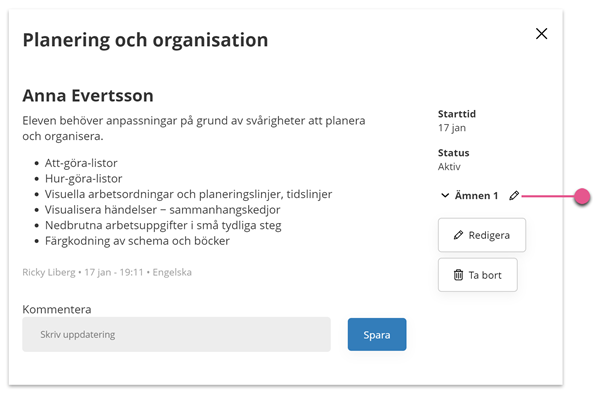The height and width of the screenshot is (394, 605).
Task: Focus the Skriv uppdatering comment field
Action: click(176, 335)
